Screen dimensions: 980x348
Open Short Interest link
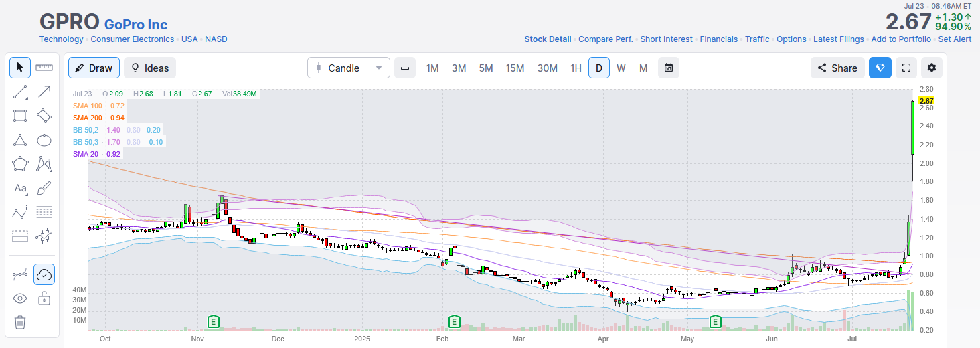(x=666, y=39)
